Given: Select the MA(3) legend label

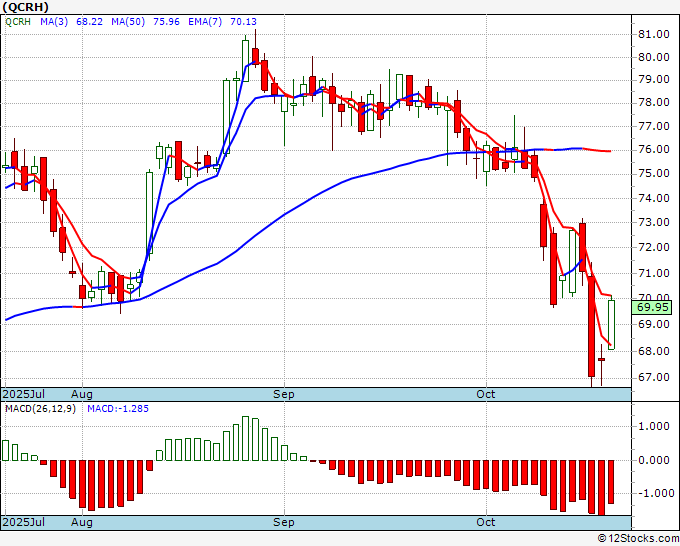Looking at the screenshot, I should click(54, 22).
